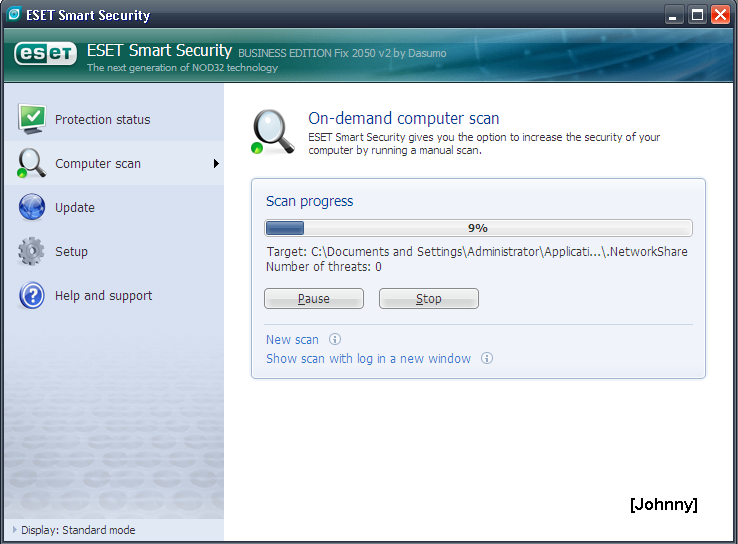This screenshot has height=544, width=738.
Task: Minimize the ESET Smart Security window
Action: (674, 15)
